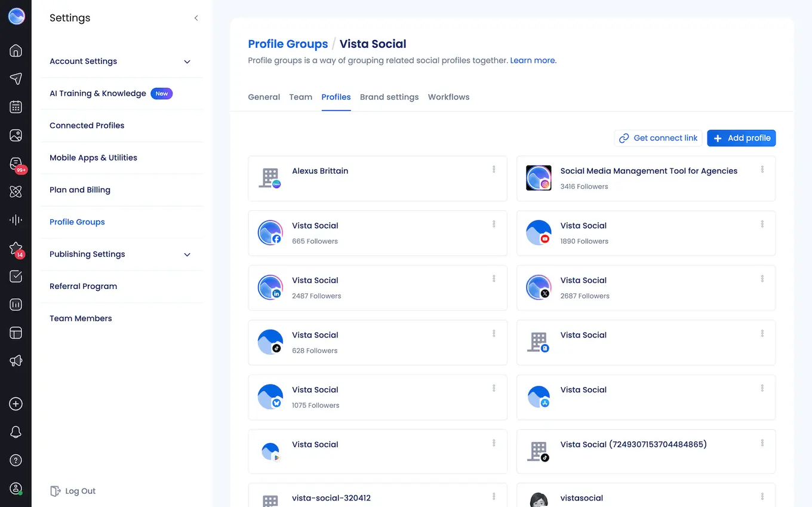Switch to the Team tab

pos(300,97)
